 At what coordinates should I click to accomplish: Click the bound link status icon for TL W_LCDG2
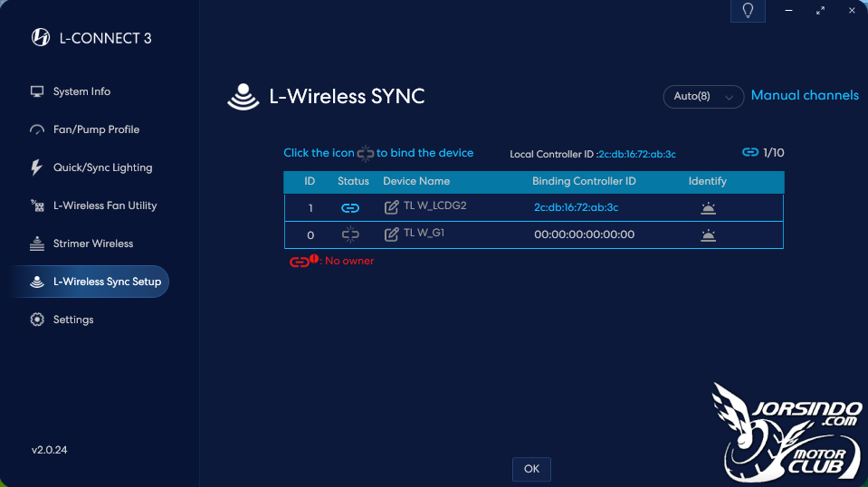pyautogui.click(x=350, y=208)
